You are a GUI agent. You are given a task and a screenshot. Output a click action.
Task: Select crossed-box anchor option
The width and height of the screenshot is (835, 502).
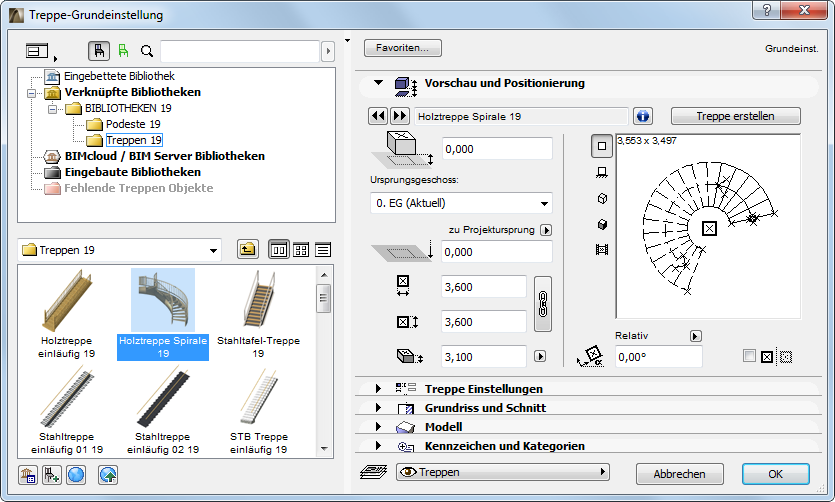[767, 357]
